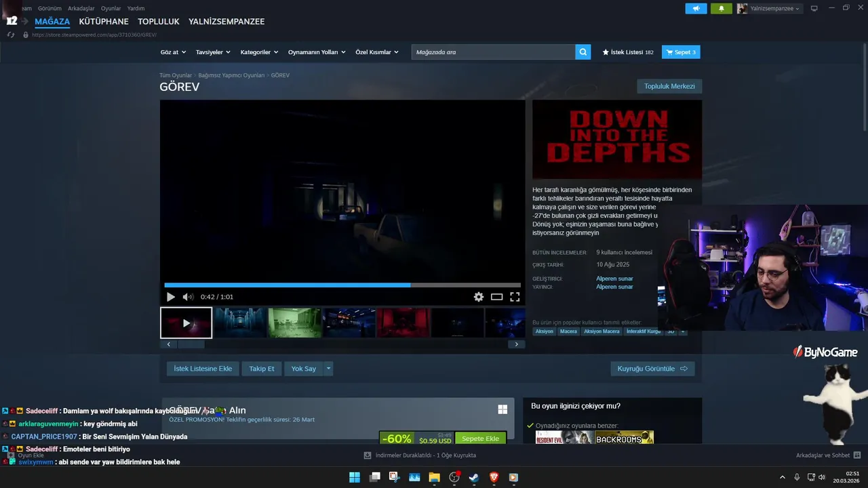Click the Windows platform icon in purchase box
The width and height of the screenshot is (868, 488).
pyautogui.click(x=502, y=409)
